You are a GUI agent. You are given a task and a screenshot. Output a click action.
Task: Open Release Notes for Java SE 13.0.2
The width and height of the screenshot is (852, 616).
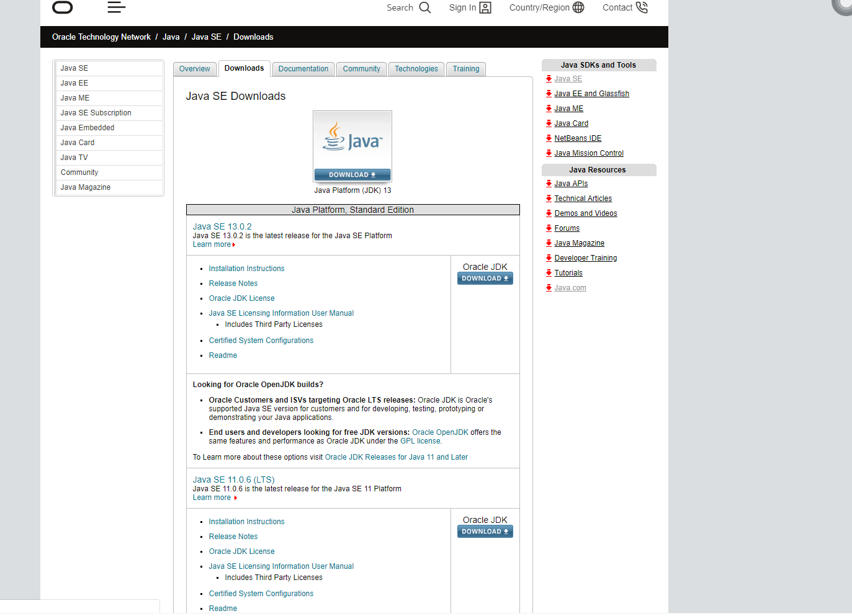233,283
